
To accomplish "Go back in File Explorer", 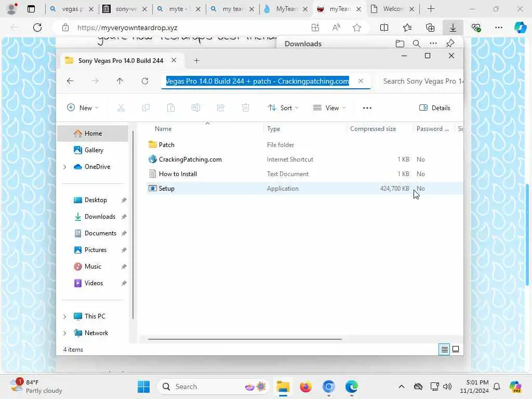I will pyautogui.click(x=70, y=81).
